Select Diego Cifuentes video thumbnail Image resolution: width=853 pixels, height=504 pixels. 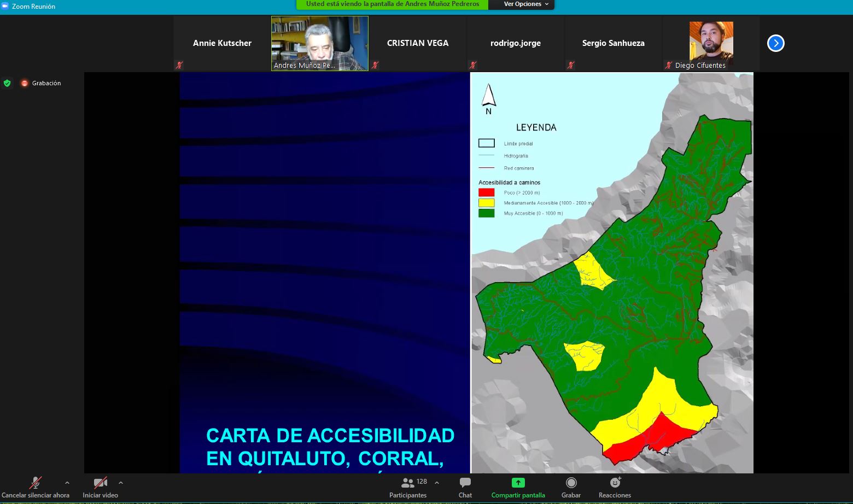tap(711, 43)
